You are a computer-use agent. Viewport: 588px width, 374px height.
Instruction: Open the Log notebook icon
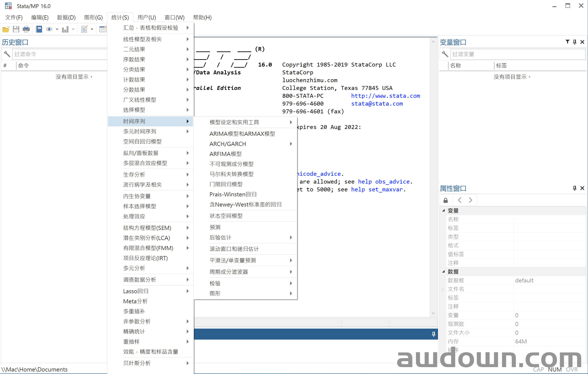(39, 29)
